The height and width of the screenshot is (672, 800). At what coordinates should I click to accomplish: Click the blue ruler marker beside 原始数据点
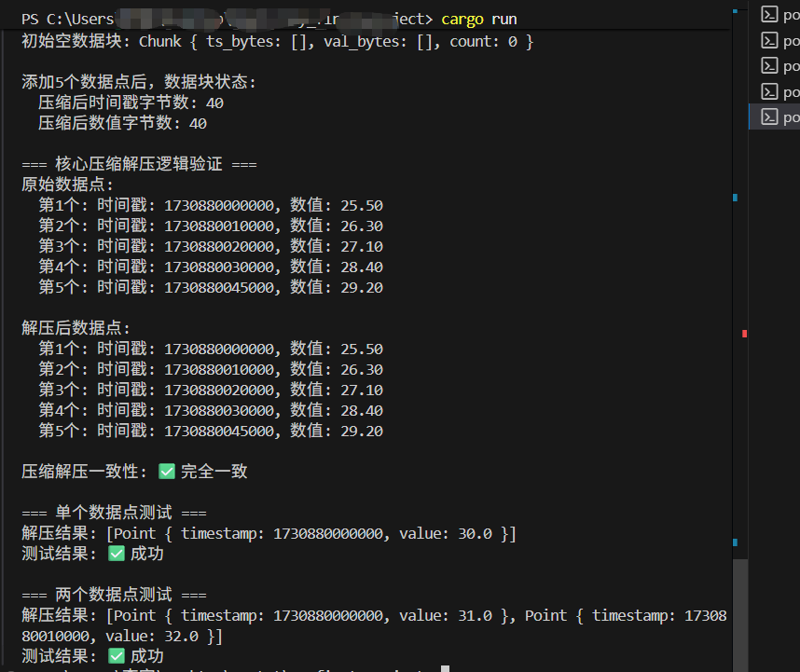click(x=736, y=198)
